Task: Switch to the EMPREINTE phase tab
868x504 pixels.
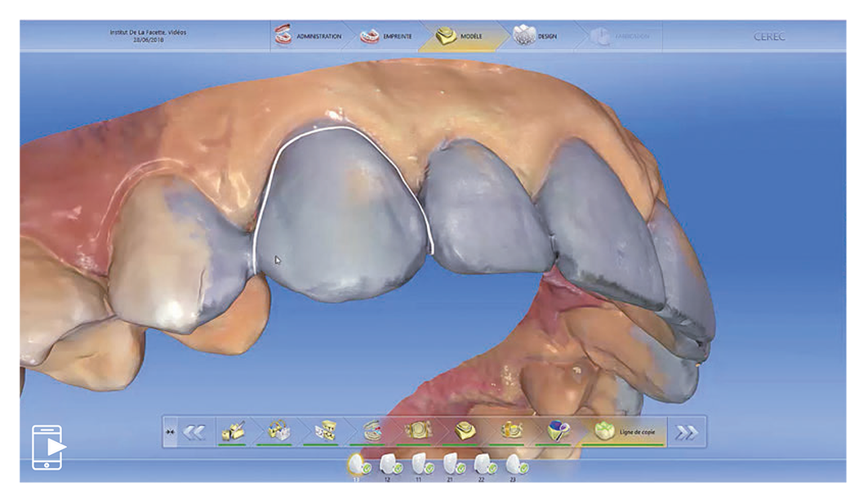Action: tap(386, 37)
